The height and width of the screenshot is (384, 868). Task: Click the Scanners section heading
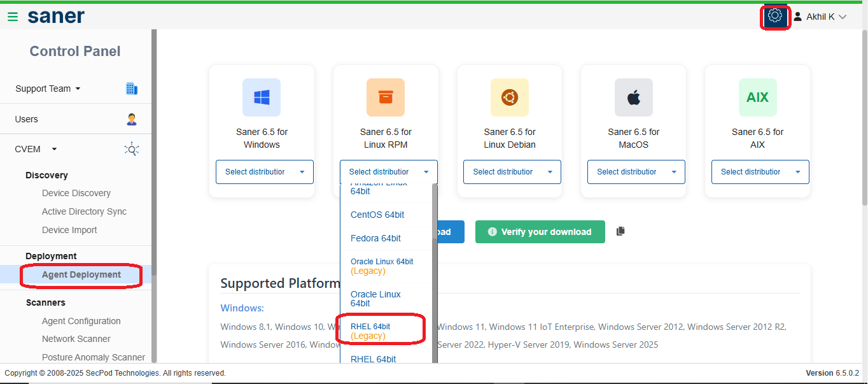46,302
